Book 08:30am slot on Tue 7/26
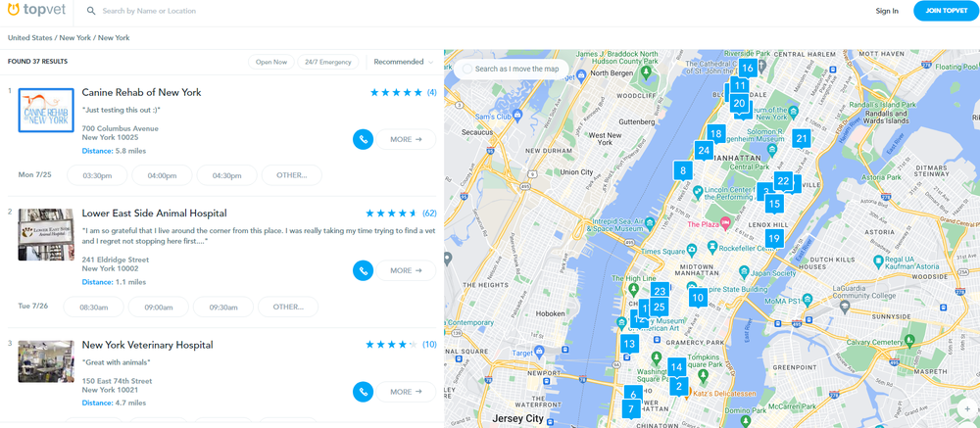Viewport: 980px width, 428px height. coord(94,307)
